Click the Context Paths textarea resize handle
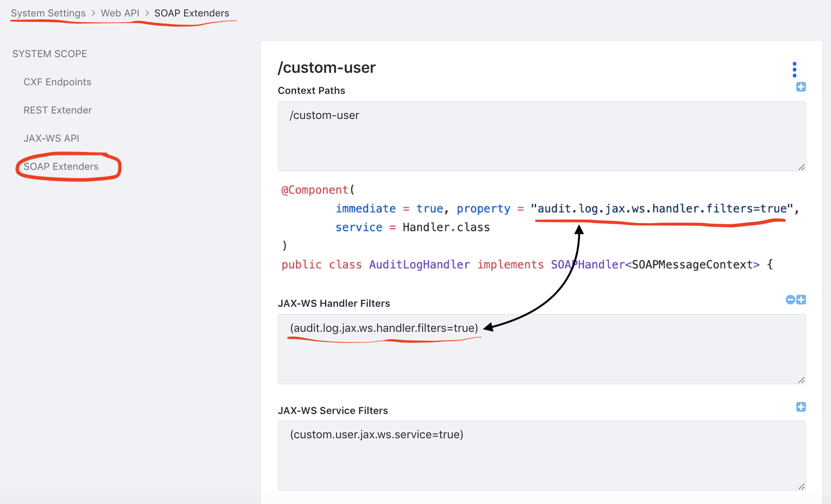The width and height of the screenshot is (831, 504). point(801,167)
